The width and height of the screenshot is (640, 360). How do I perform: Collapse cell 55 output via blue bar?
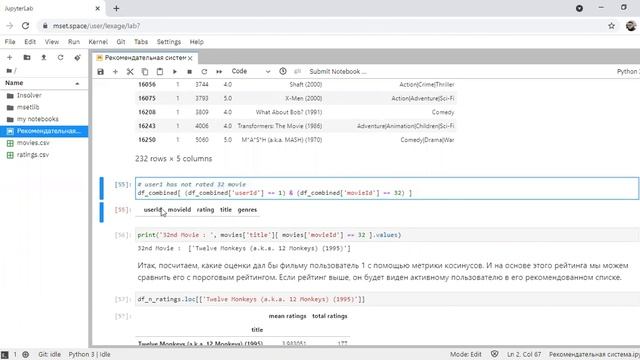(x=102, y=211)
